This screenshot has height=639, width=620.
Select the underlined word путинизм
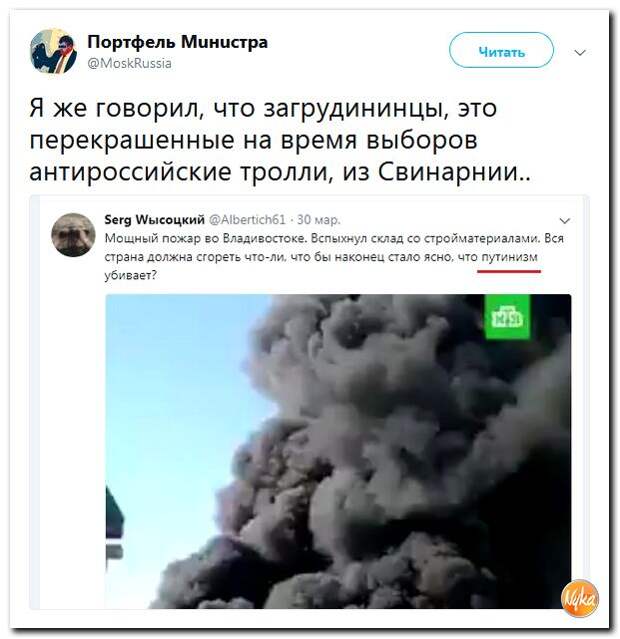510,257
